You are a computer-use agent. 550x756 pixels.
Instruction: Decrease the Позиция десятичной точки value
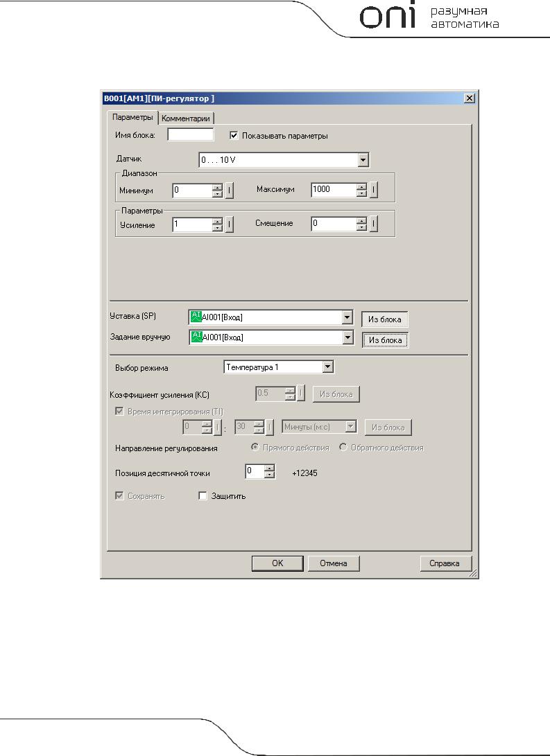pyautogui.click(x=270, y=475)
